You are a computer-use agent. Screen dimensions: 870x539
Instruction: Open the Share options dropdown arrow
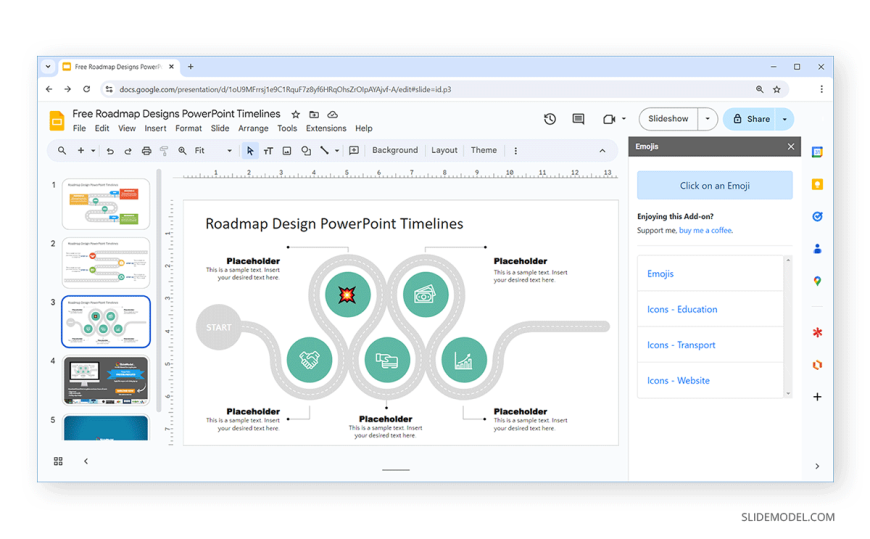pyautogui.click(x=785, y=119)
